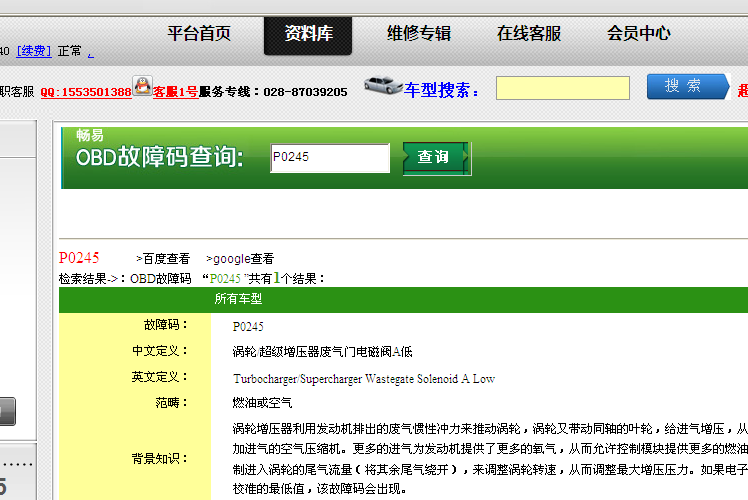This screenshot has width=748, height=500.
Task: Focus the OBD fault code input box
Action: 330,158
